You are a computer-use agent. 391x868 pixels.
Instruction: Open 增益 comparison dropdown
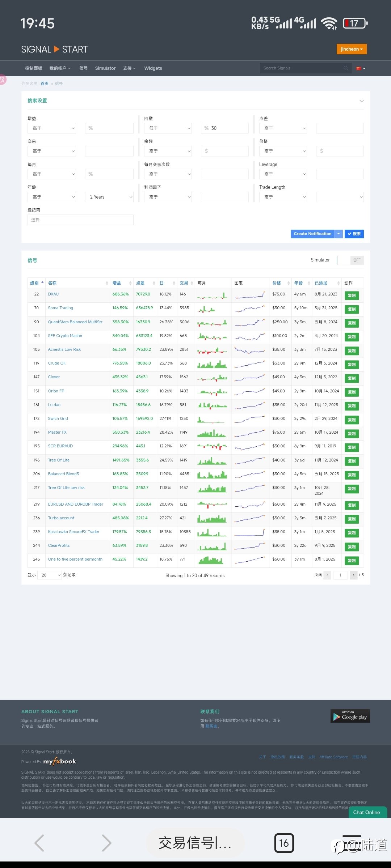tap(52, 128)
